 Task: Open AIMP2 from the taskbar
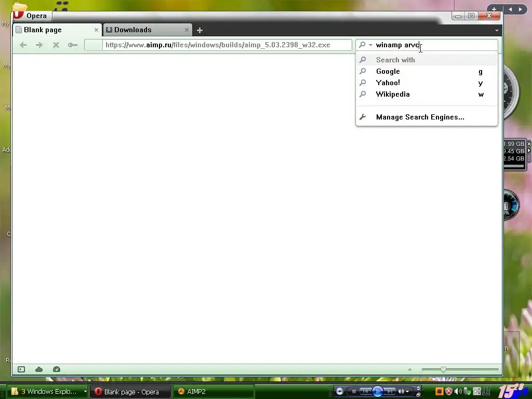click(214, 392)
